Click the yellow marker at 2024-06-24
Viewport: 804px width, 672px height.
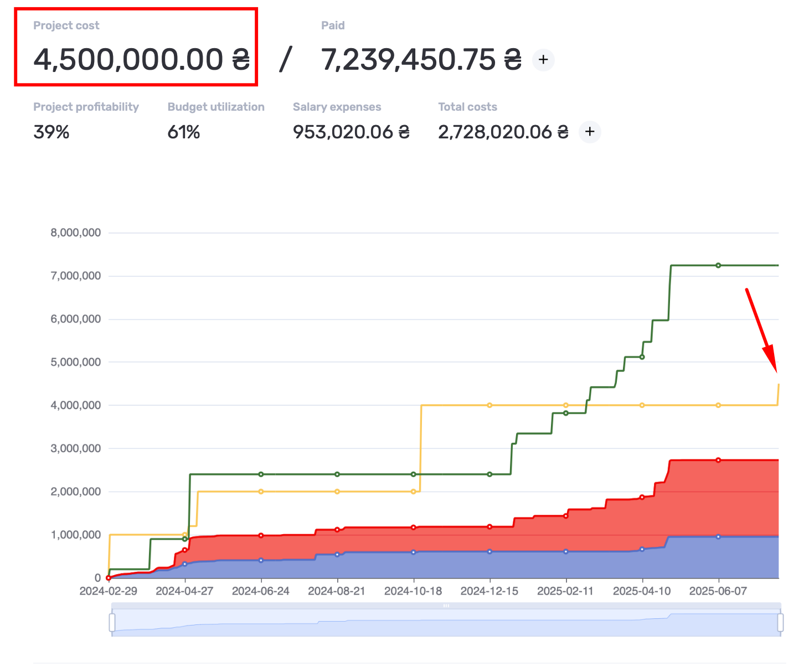click(261, 492)
